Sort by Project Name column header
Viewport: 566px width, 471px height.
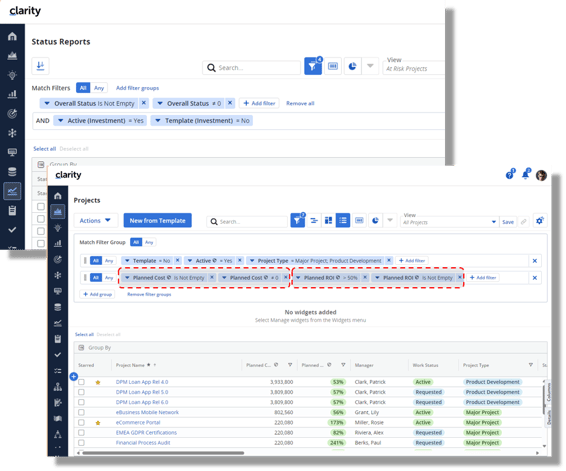pos(130,365)
